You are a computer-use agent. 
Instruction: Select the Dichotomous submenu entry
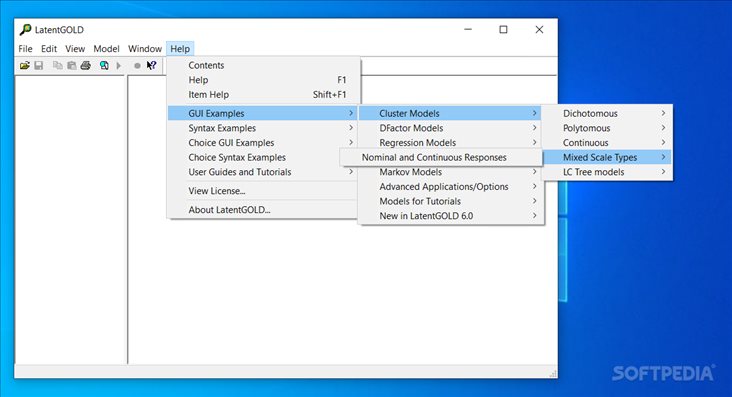[x=607, y=113]
